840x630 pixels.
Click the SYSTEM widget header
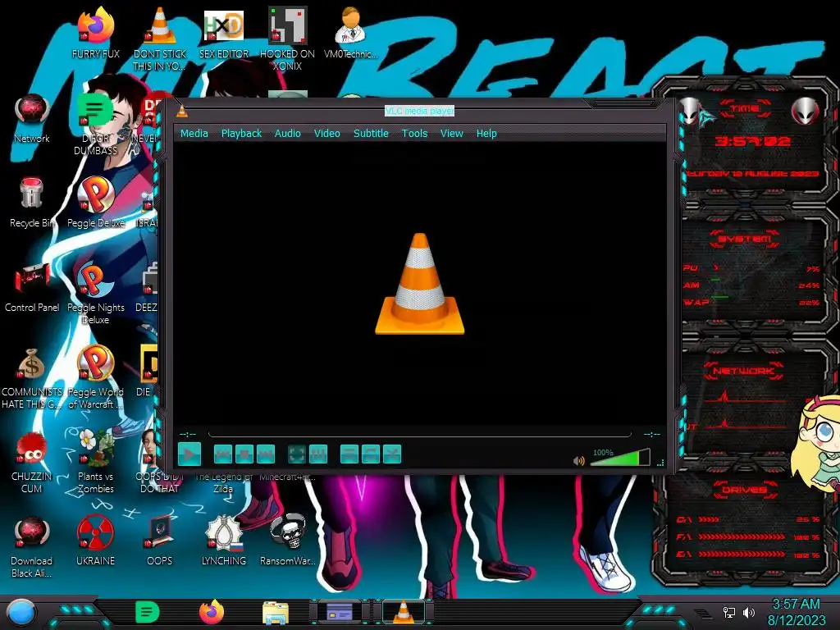(744, 239)
